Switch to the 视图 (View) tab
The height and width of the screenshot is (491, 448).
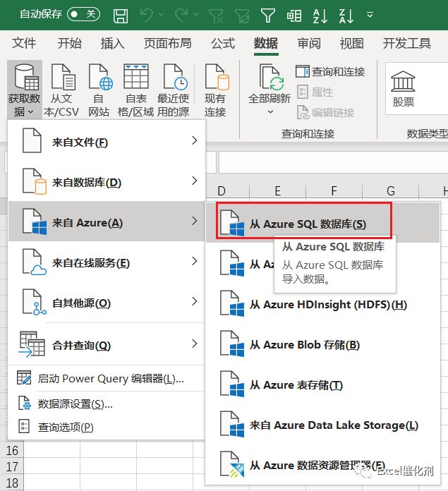[x=352, y=43]
